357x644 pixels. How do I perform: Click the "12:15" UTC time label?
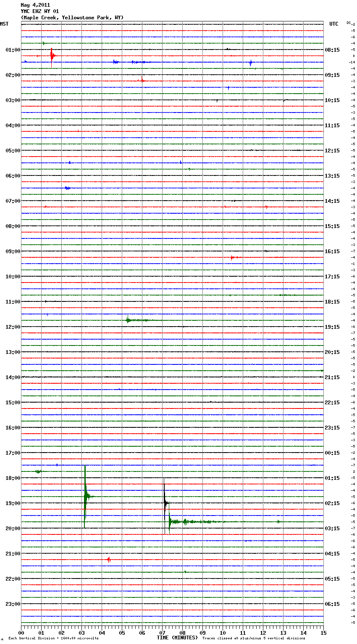click(x=332, y=151)
